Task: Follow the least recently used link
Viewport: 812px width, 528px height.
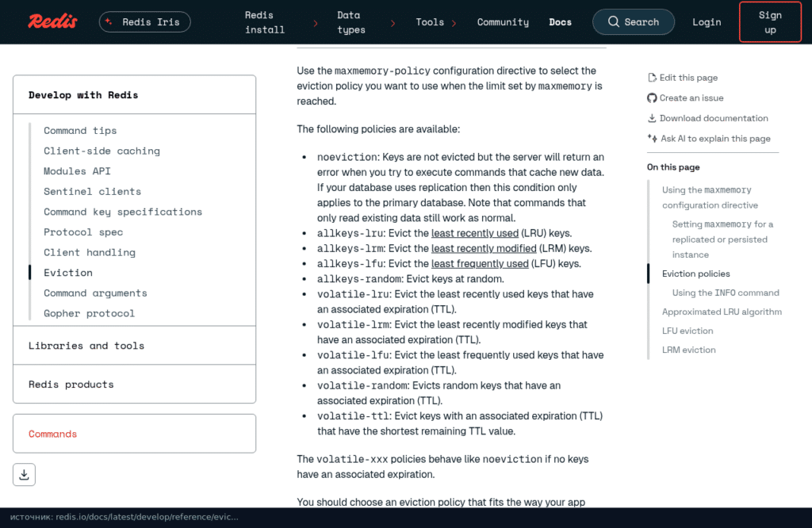Action: tap(475, 233)
